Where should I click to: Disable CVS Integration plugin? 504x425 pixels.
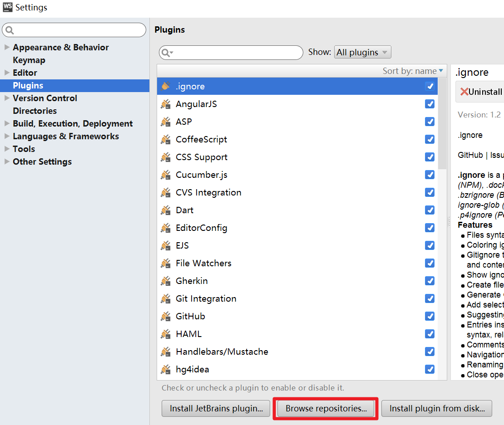(430, 192)
